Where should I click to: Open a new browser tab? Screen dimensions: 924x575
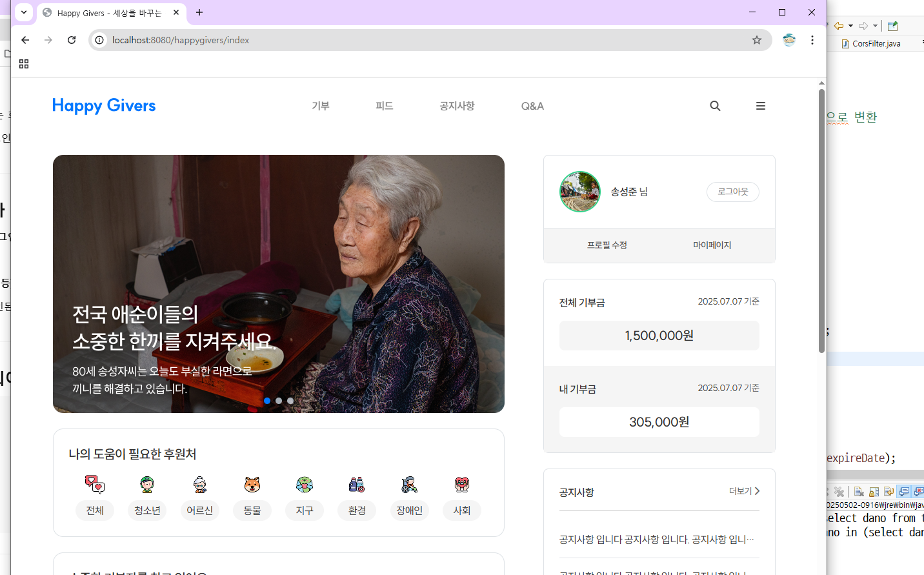coord(199,12)
